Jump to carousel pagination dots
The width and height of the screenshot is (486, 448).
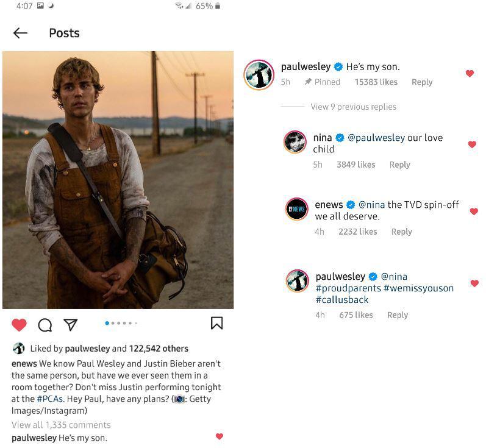click(121, 323)
